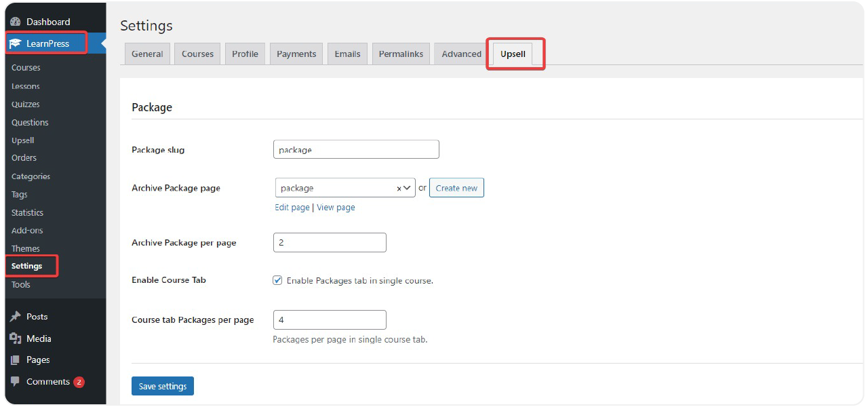Open Add-ons in LearnPress submenu
The width and height of the screenshot is (868, 407).
[27, 231]
